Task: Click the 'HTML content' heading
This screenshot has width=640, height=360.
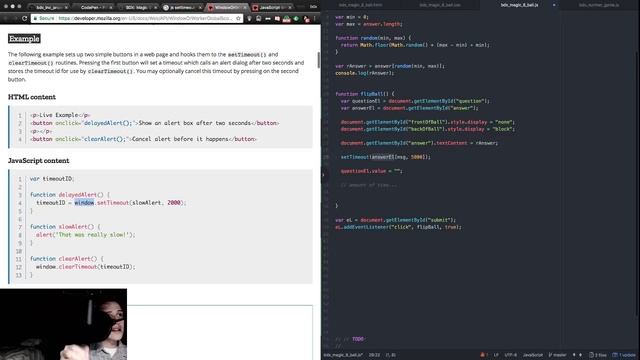Action: [x=32, y=97]
